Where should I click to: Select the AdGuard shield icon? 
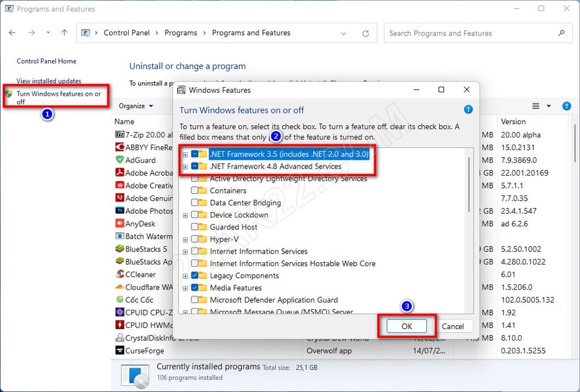click(x=120, y=159)
